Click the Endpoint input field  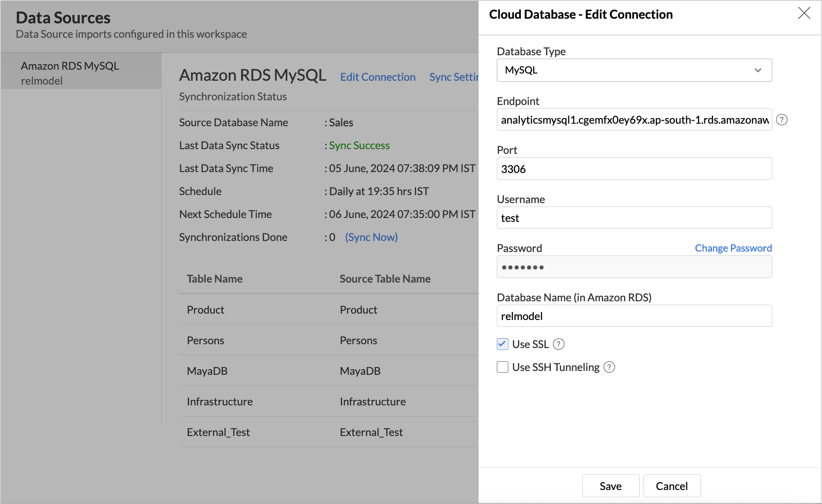click(x=634, y=120)
